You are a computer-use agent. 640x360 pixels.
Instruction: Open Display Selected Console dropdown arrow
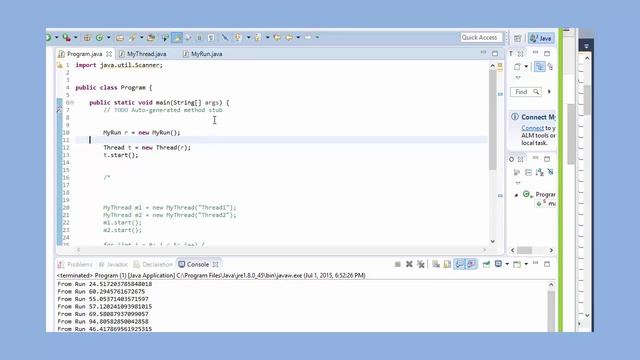(507, 264)
